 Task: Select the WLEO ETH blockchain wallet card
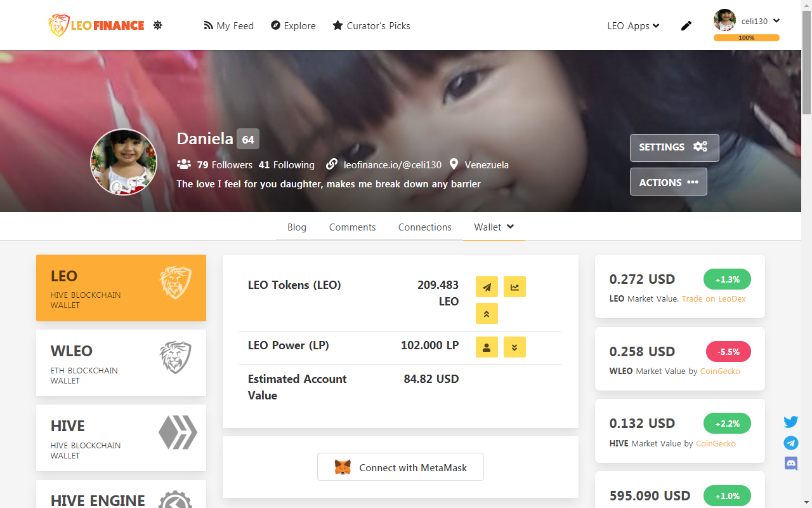click(x=121, y=363)
